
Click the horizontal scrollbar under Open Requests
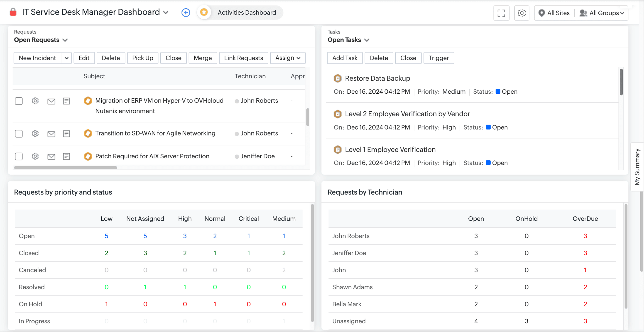coord(65,167)
